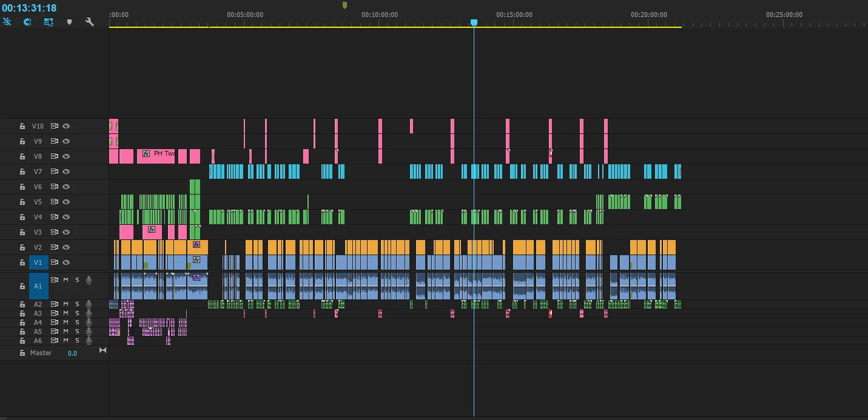Hide track V1 with eye icon
Screen dimensions: 868x420
pyautogui.click(x=66, y=262)
